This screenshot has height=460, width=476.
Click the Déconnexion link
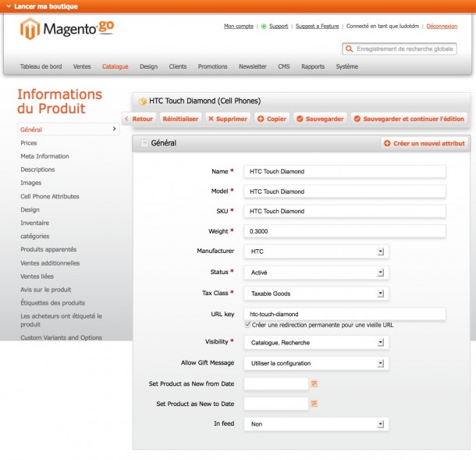(x=442, y=26)
